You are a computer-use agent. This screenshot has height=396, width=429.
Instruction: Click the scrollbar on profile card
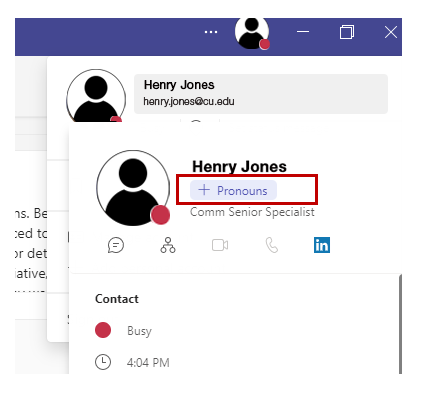(400, 323)
